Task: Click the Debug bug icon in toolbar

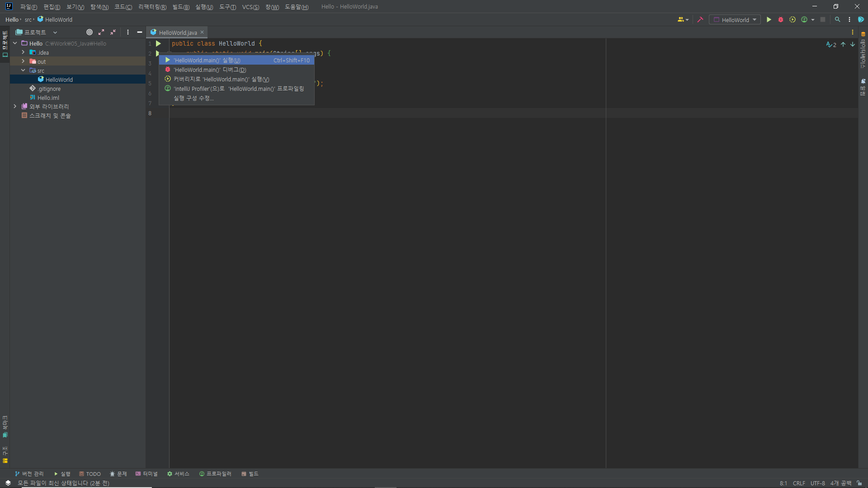Action: point(781,20)
